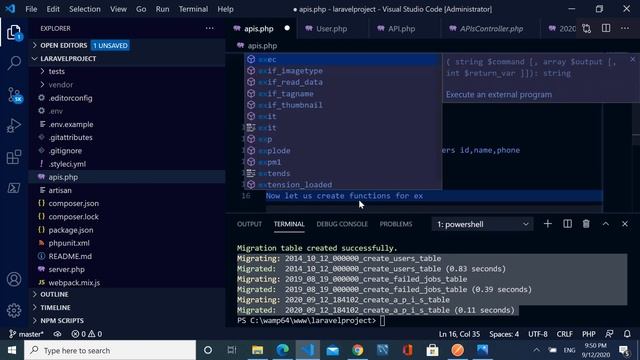Open .env.example in the explorer
Screen dimensions: 640x360
pyautogui.click(x=127, y=124)
